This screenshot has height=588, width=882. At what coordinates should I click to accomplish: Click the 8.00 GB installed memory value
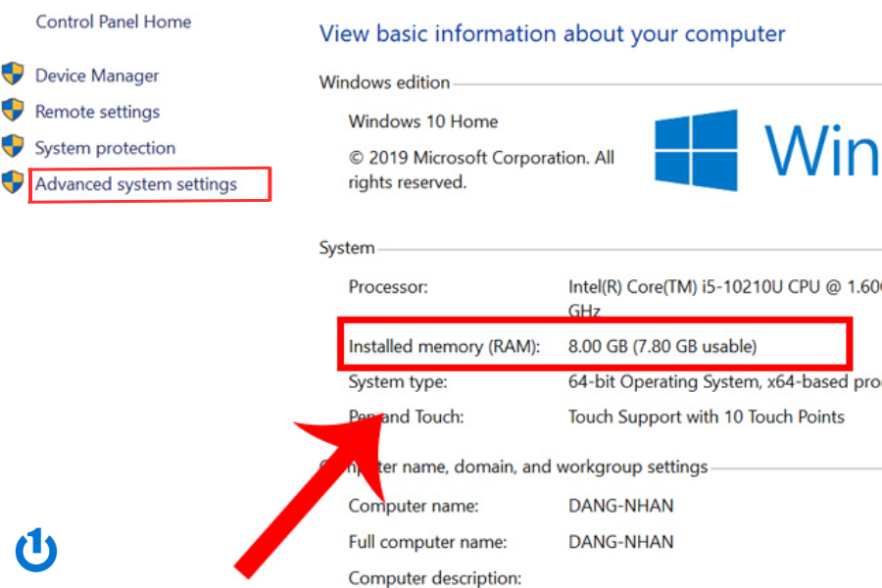click(662, 346)
